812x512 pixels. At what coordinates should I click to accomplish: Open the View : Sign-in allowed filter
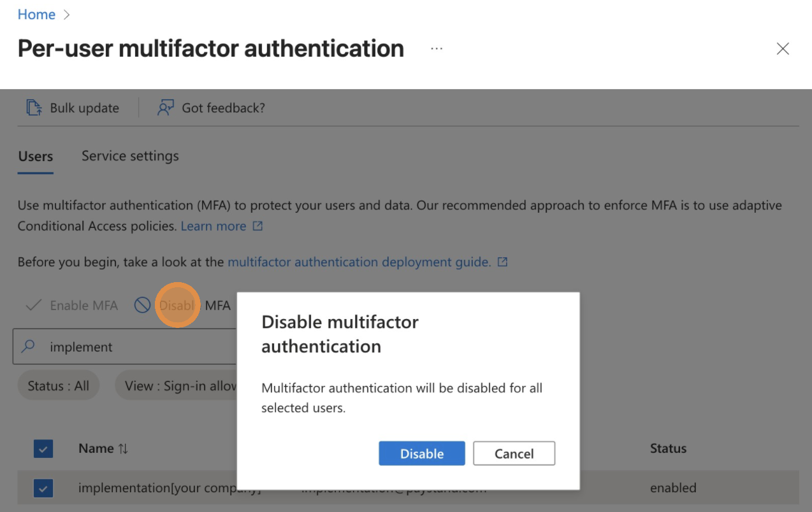point(177,386)
